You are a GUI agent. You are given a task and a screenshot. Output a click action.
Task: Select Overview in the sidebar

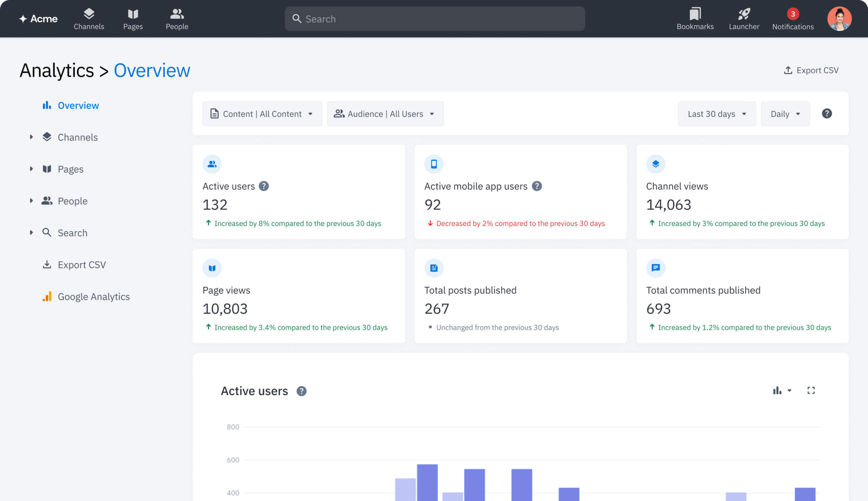click(78, 105)
